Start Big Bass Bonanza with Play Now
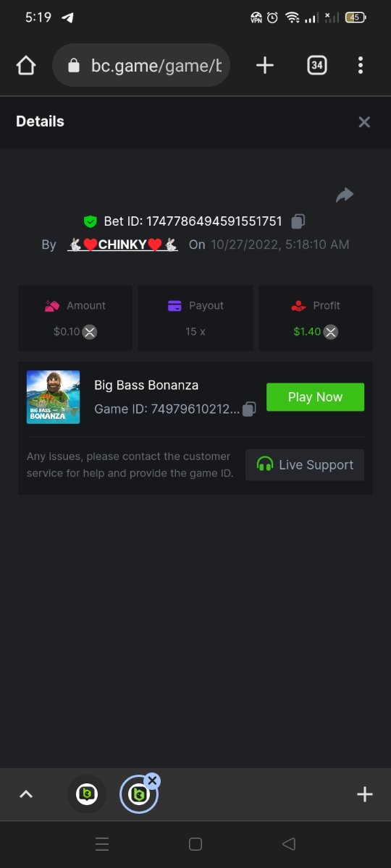Screen dimensions: 391x868 [315, 397]
